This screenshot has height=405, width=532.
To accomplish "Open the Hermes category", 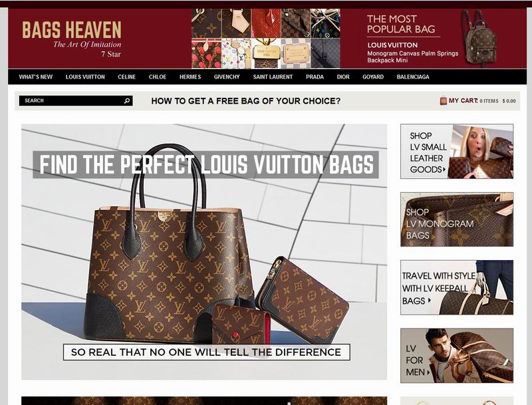I will tap(190, 77).
